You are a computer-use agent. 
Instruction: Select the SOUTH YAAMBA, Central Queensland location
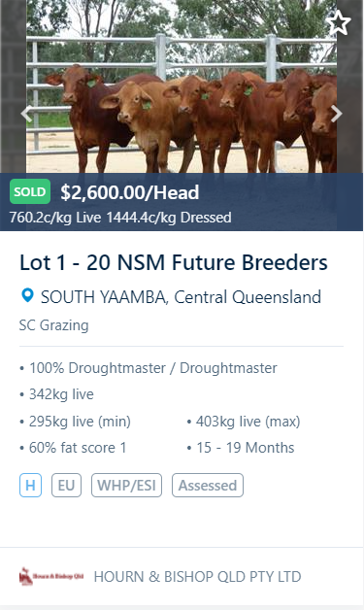181,297
